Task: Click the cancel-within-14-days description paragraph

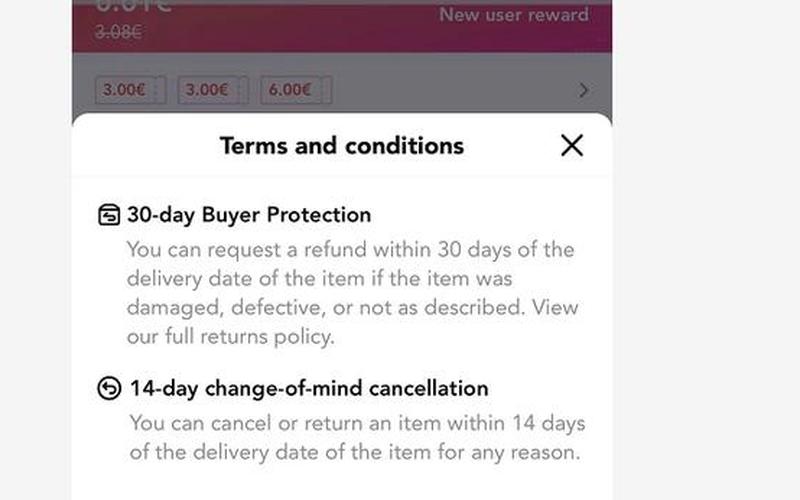Action: (357, 438)
